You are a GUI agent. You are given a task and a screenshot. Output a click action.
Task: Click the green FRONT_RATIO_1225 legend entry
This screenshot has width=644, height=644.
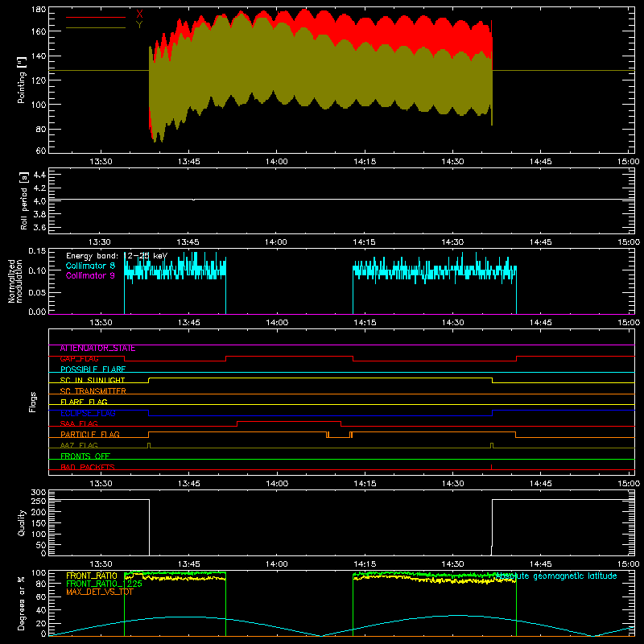tap(105, 584)
